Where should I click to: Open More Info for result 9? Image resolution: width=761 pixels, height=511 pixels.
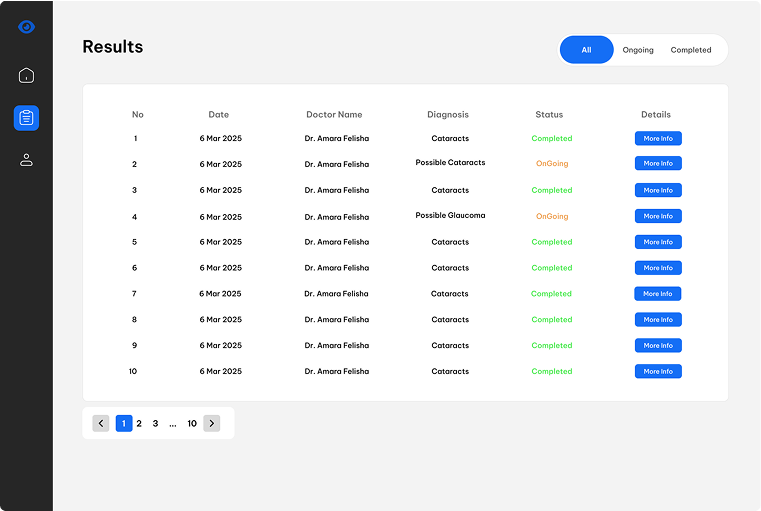pos(658,346)
